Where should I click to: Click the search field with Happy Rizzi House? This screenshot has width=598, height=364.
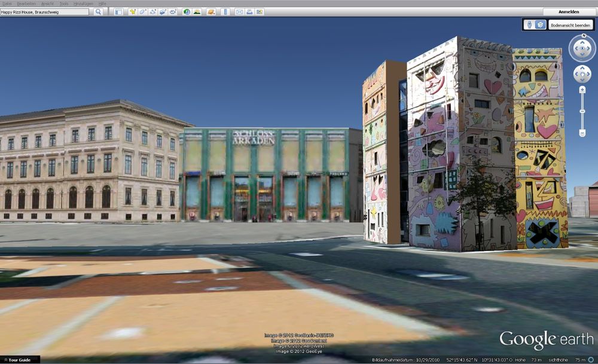point(45,12)
